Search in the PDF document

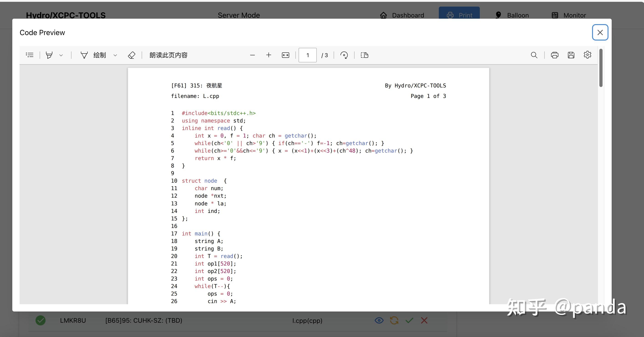(534, 55)
